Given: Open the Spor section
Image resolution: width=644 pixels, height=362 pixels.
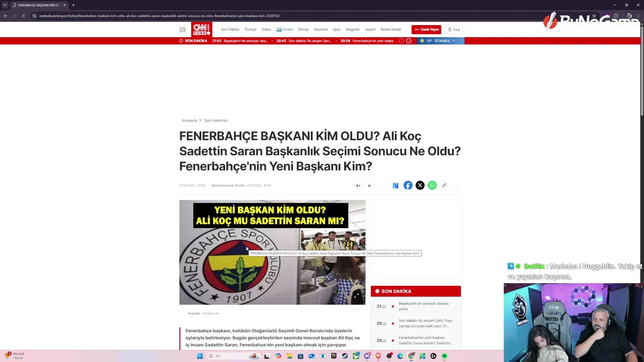Looking at the screenshot, I should (337, 30).
